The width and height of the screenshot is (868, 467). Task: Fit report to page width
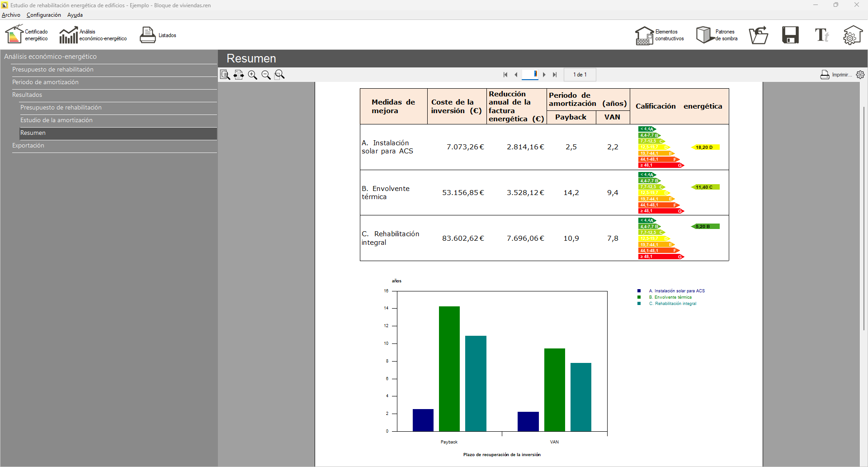239,75
